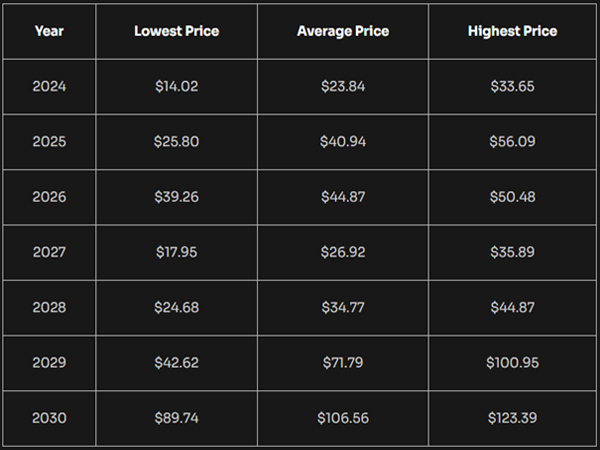This screenshot has width=600, height=450.
Task: Select the $33.65 highest price value
Action: [512, 86]
